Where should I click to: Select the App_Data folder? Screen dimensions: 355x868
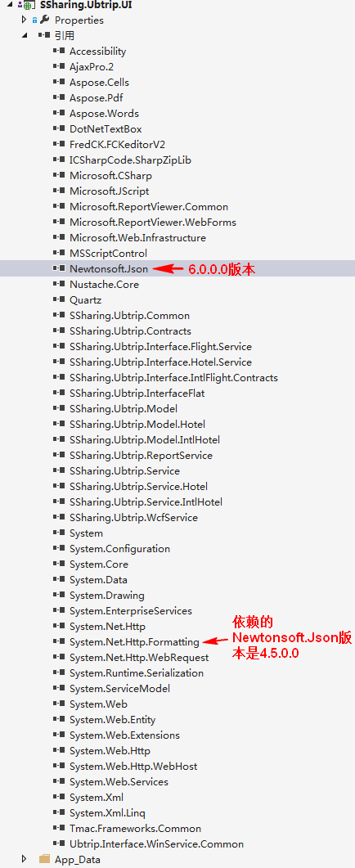78,859
